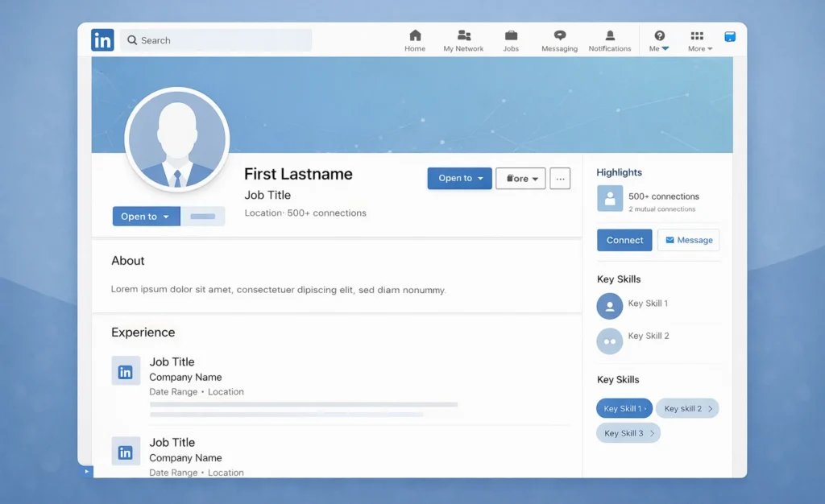
Task: Expand the Open to dropdown beside the profile name
Action: click(x=459, y=178)
